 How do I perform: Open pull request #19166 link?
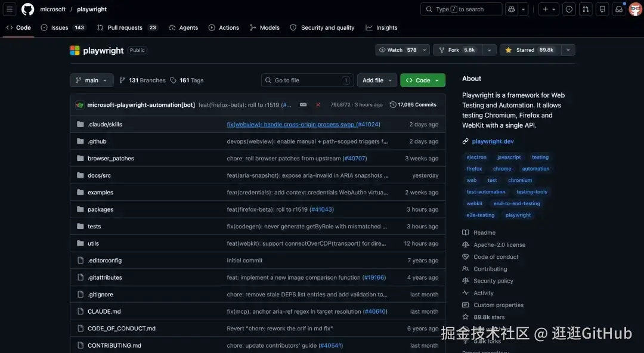374,277
